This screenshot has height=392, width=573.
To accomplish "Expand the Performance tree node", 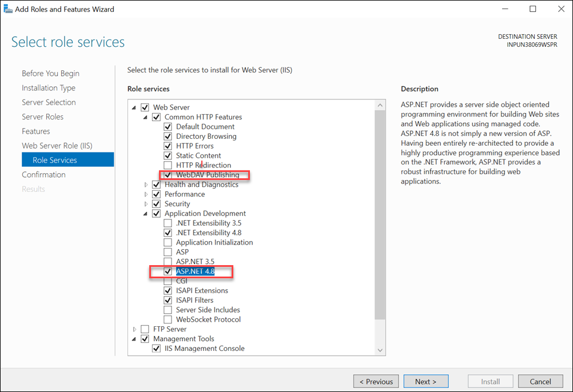I will click(x=146, y=194).
